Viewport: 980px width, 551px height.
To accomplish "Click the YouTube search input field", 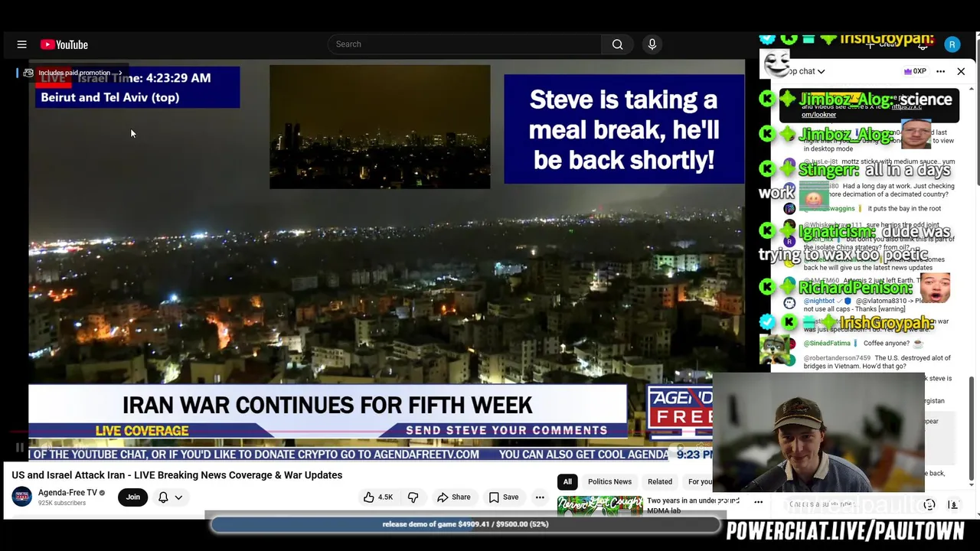I will pyautogui.click(x=465, y=44).
